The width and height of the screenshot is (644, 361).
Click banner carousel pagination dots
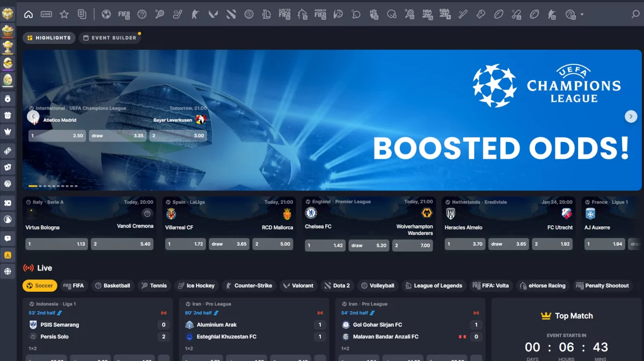(53, 186)
